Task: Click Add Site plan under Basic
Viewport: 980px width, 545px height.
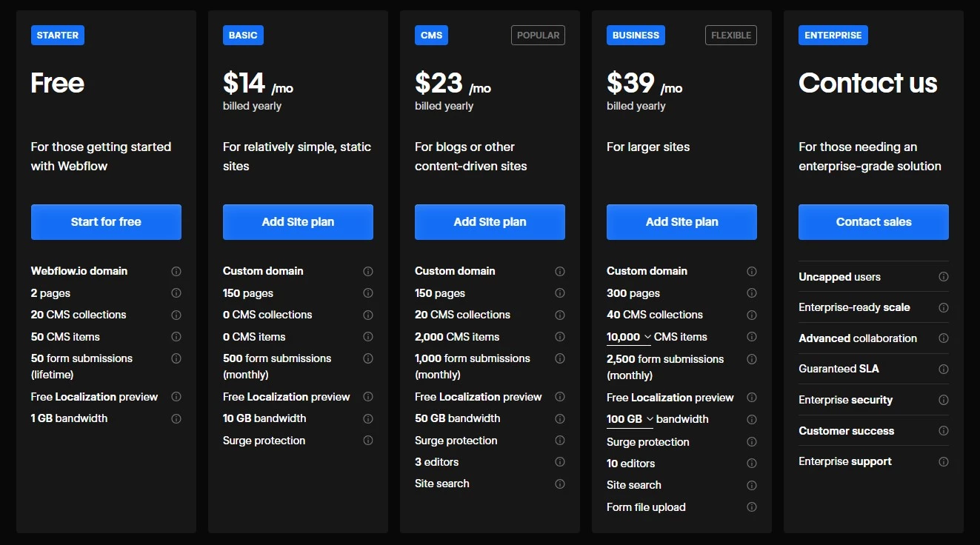Action: [x=298, y=222]
